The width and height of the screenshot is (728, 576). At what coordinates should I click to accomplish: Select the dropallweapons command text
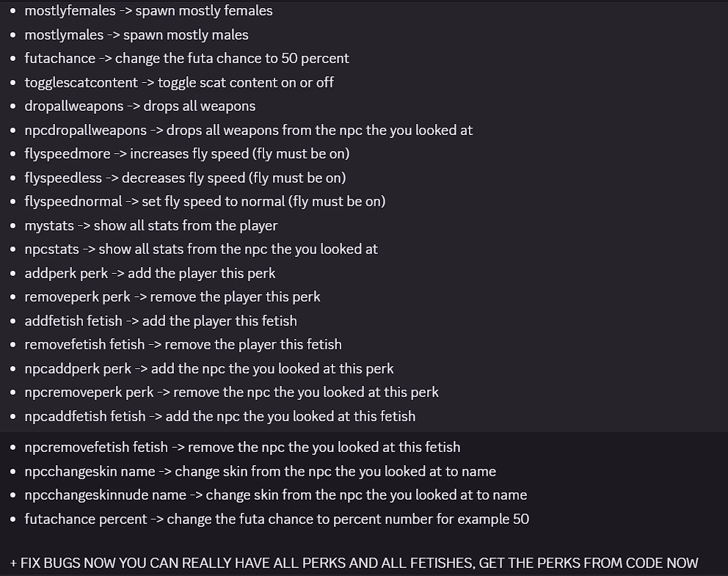pyautogui.click(x=139, y=106)
